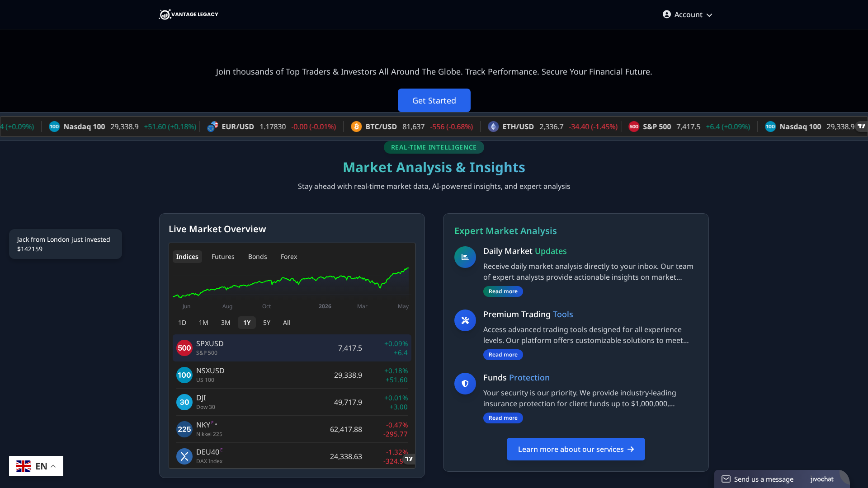Screen dimensions: 868x488
Task: Expand the Account dropdown chevron
Action: pyautogui.click(x=709, y=15)
